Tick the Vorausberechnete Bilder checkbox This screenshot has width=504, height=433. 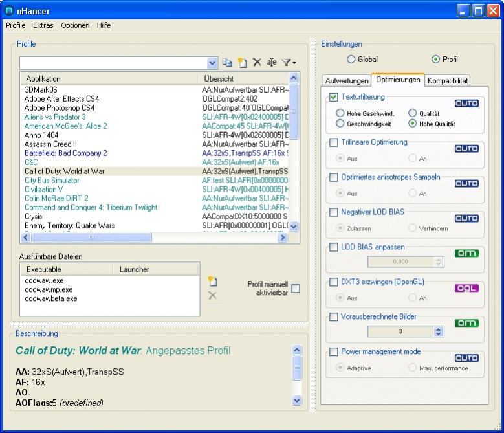[x=334, y=317]
